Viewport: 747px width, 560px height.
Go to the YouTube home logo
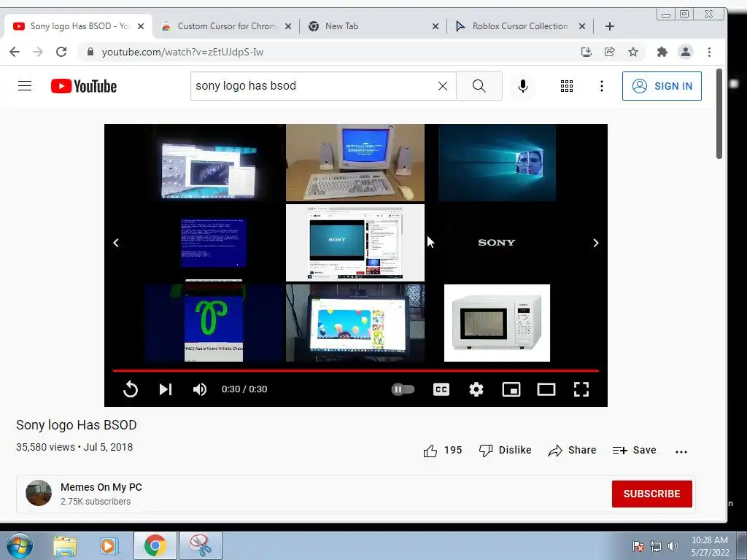[x=84, y=86]
